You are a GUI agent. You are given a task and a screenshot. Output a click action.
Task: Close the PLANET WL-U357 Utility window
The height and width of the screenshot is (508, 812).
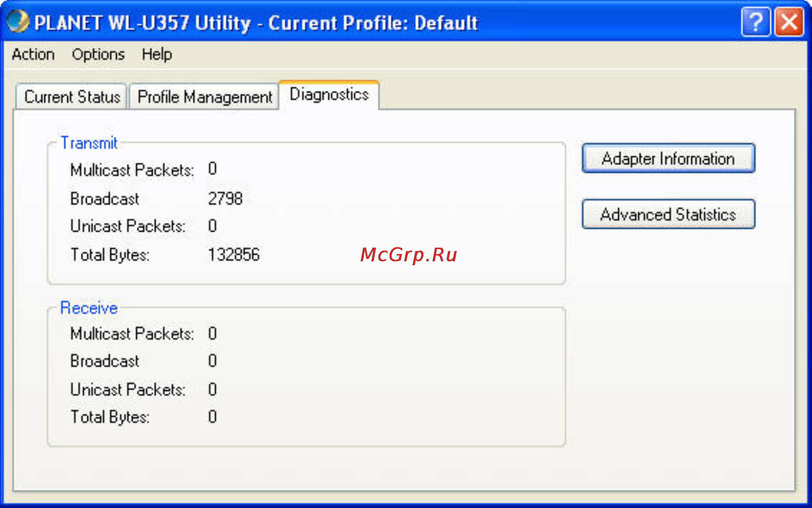pyautogui.click(x=790, y=22)
